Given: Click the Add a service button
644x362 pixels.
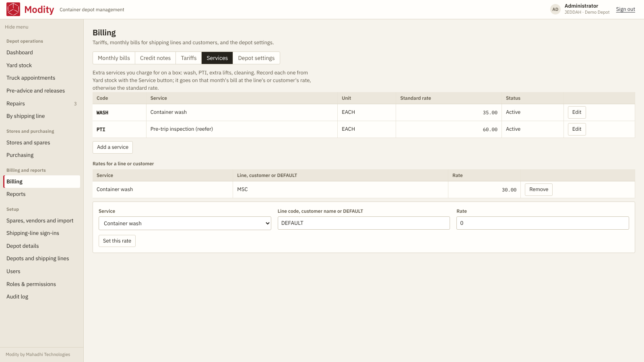Looking at the screenshot, I should click(113, 147).
